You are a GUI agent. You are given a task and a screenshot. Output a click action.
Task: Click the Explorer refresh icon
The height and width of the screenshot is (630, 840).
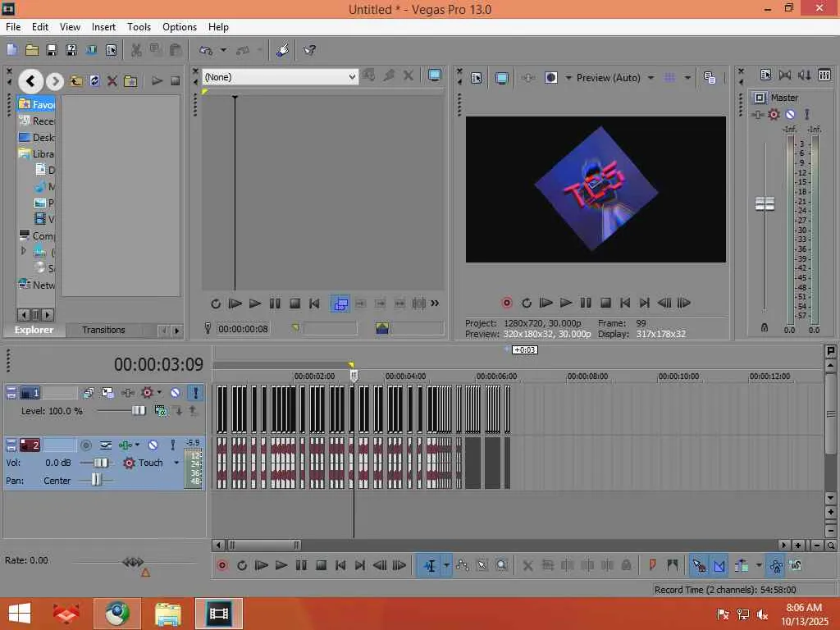tap(95, 81)
